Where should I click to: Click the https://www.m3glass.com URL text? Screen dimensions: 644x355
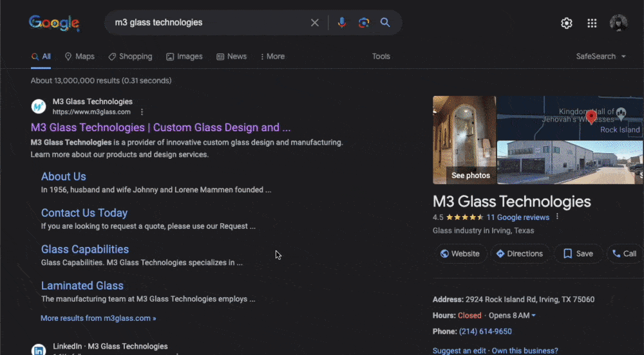tap(91, 112)
